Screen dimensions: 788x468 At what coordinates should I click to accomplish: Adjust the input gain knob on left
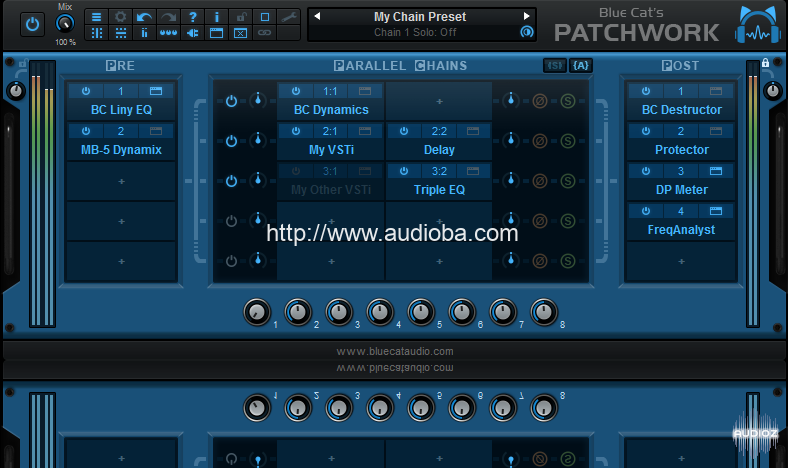click(16, 91)
